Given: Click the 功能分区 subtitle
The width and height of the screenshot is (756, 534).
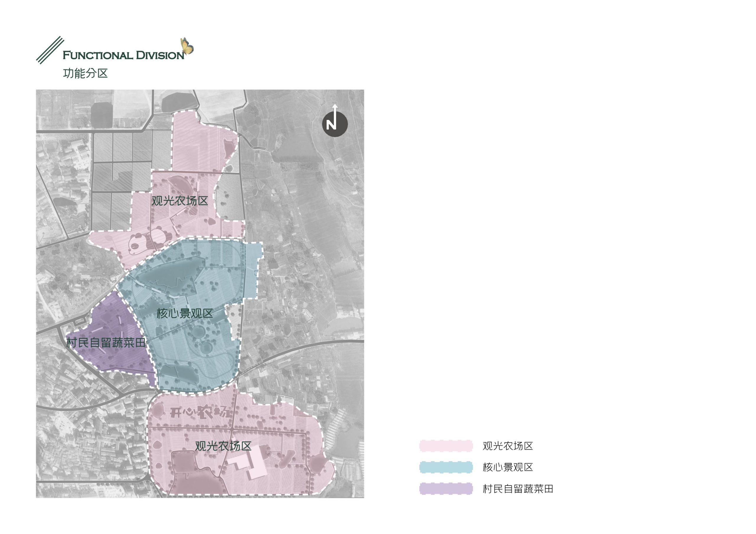Looking at the screenshot, I should tap(85, 73).
